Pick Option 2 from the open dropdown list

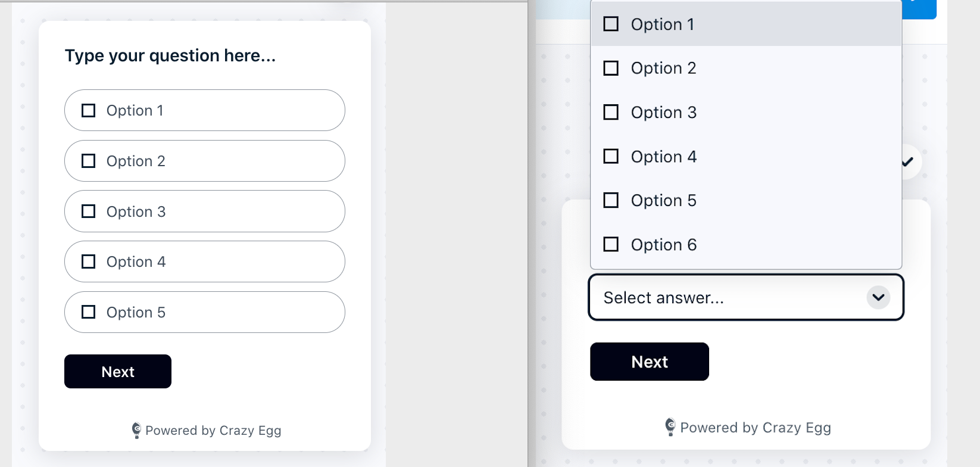746,68
